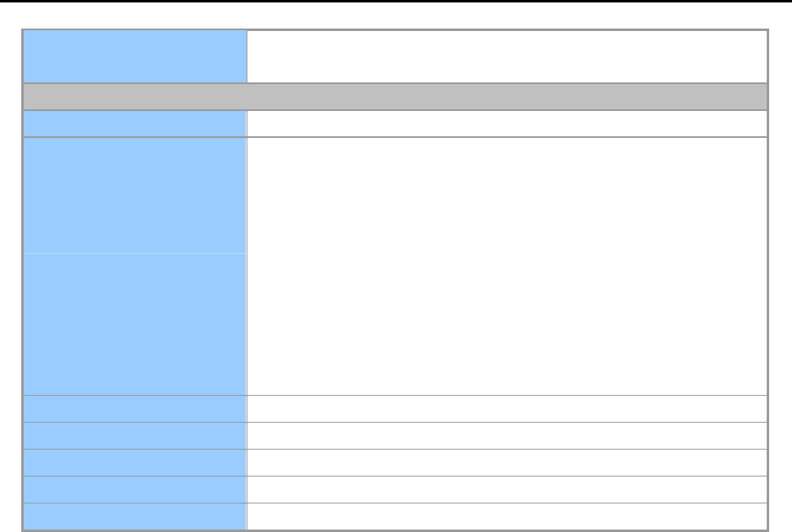
Task: Select the gray full-width section bar
Action: pyautogui.click(x=395, y=96)
